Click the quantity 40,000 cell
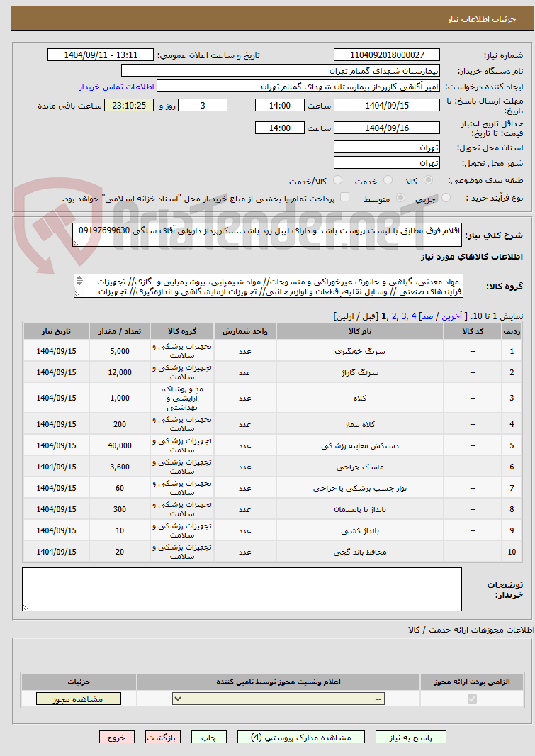Screen dimensions: 535x756 120,446
